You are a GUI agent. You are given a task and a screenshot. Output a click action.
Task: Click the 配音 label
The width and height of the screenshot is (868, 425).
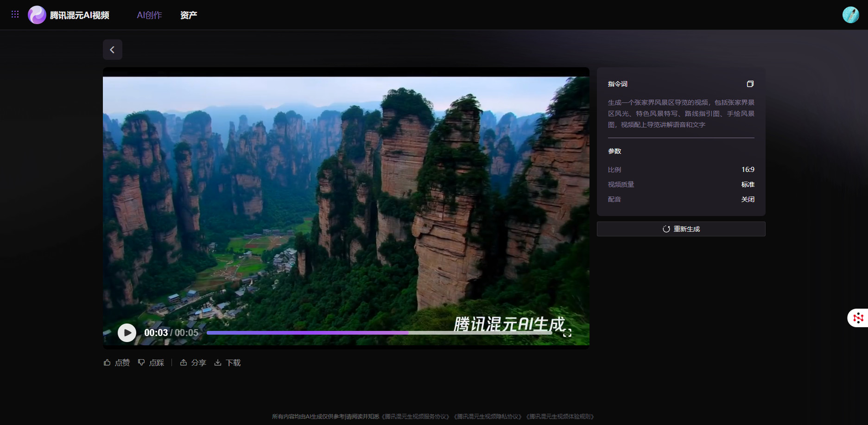(x=615, y=199)
